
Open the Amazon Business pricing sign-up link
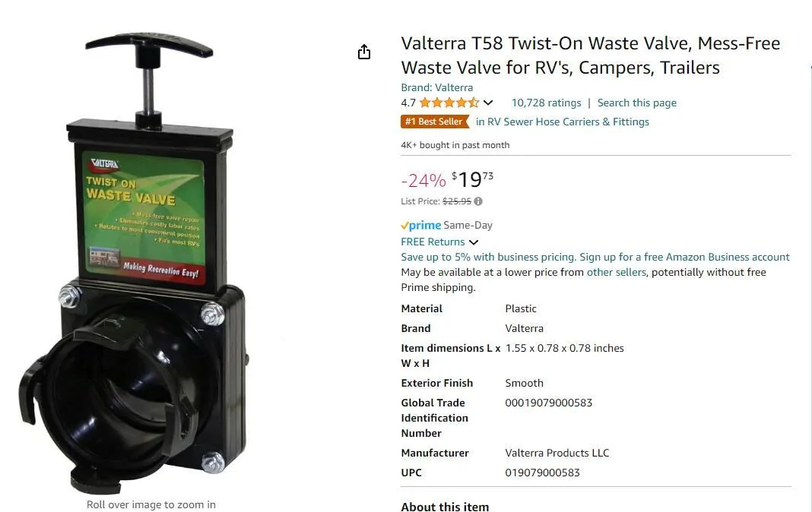pos(595,257)
